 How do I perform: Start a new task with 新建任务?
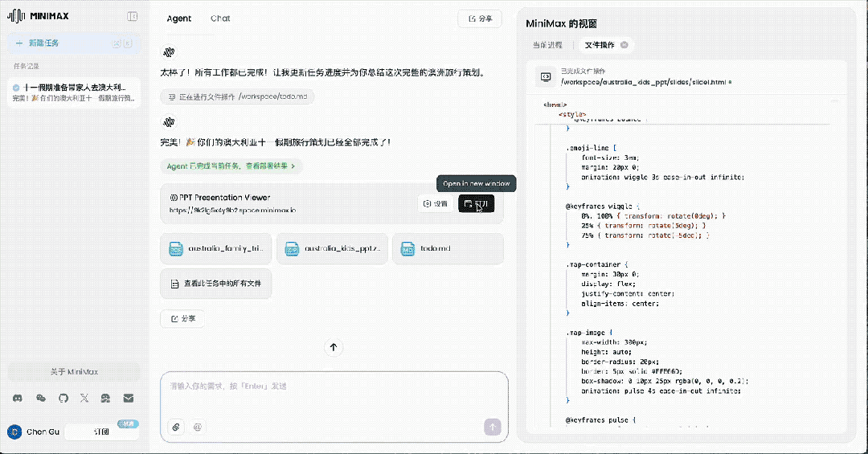[73, 43]
